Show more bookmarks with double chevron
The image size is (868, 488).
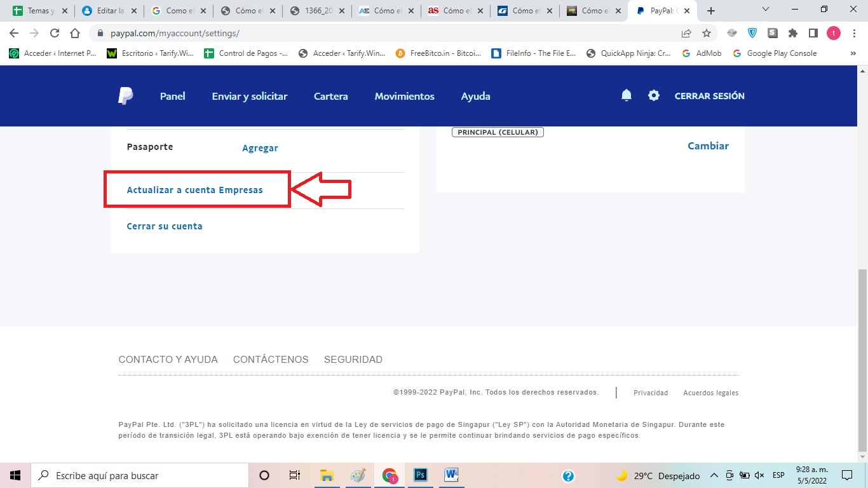(853, 53)
